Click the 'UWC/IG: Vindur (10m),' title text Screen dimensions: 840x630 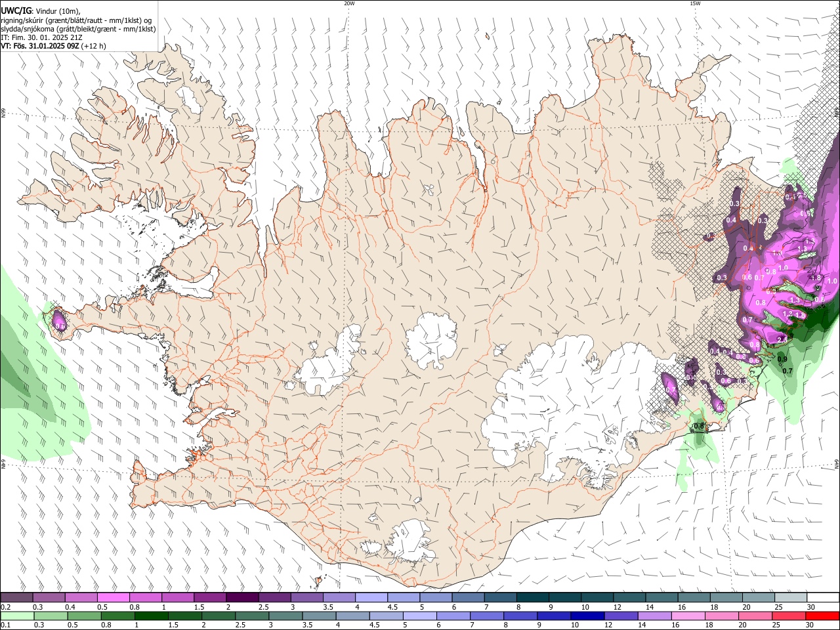coord(40,10)
